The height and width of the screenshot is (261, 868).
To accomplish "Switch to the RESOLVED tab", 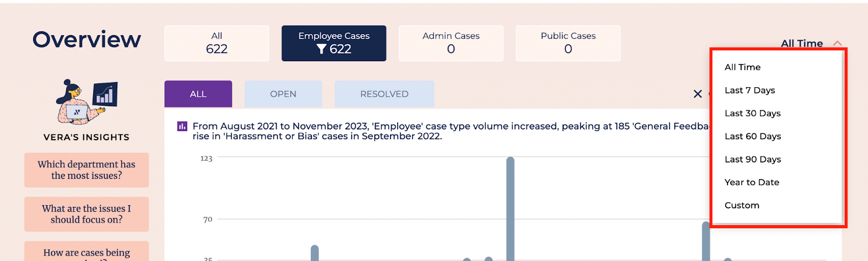I will tap(384, 94).
